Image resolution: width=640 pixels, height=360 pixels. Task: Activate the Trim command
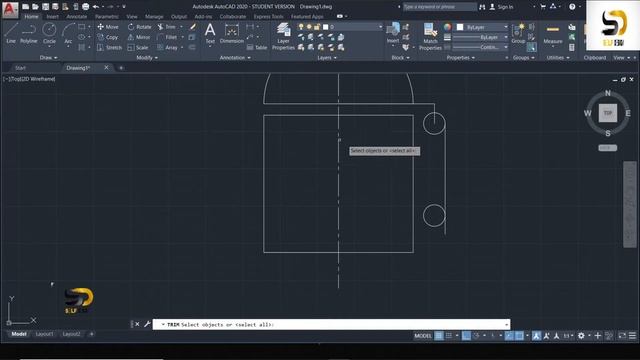pos(167,27)
